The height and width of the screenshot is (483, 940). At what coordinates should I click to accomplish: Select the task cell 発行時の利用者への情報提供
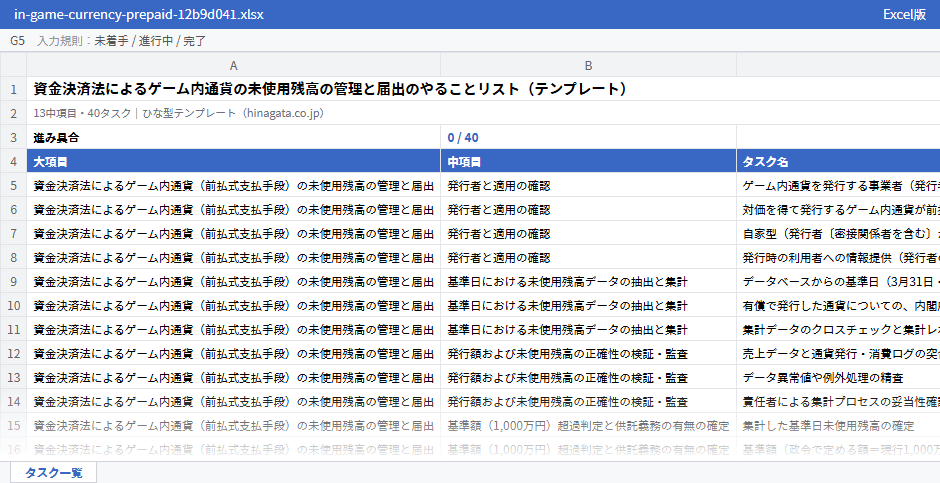(x=838, y=257)
